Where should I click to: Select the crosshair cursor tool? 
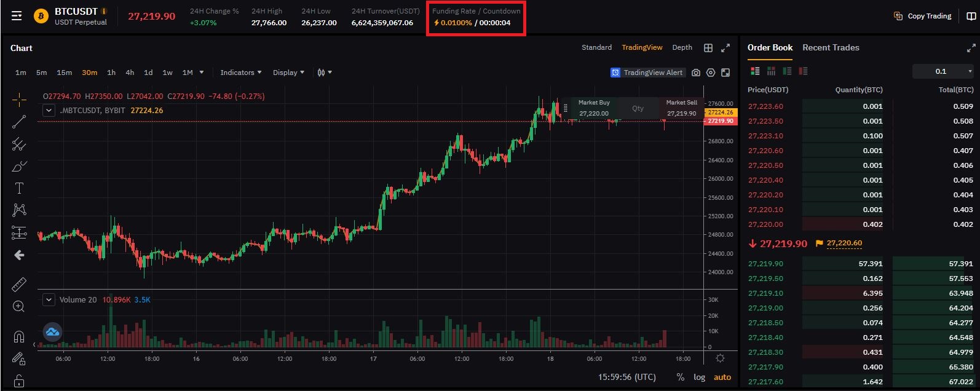point(19,99)
